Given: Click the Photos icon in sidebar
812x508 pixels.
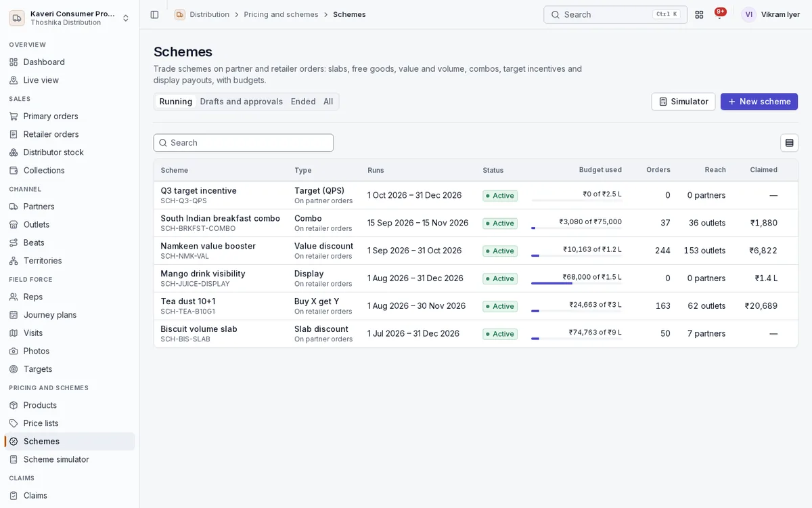Looking at the screenshot, I should click(14, 351).
